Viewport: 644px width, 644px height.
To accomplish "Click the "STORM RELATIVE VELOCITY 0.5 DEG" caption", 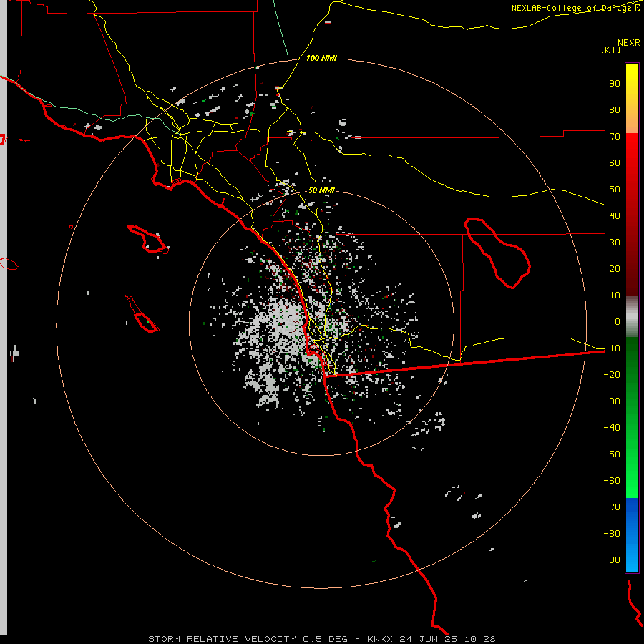I will click(x=248, y=639).
